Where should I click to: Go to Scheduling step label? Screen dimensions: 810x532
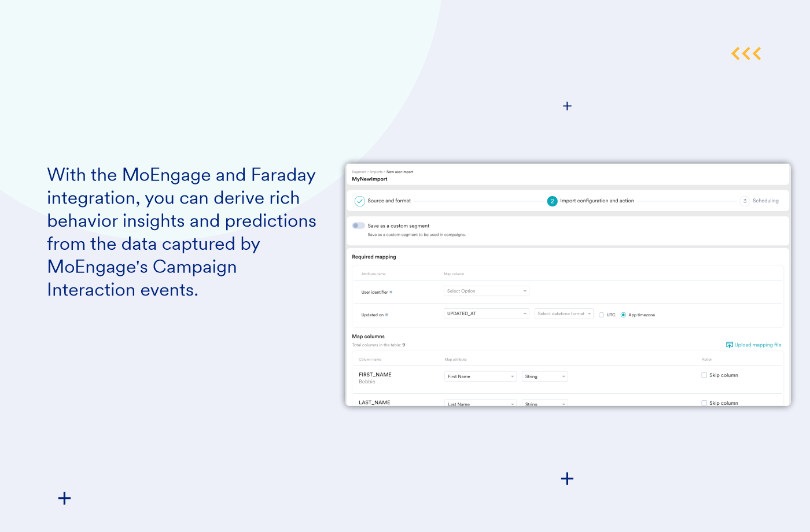point(765,201)
